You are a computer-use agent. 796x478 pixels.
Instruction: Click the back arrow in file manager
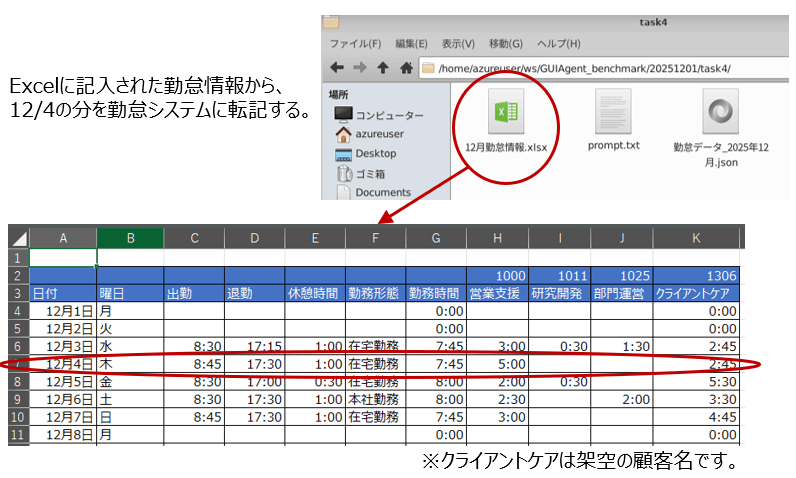click(x=337, y=67)
